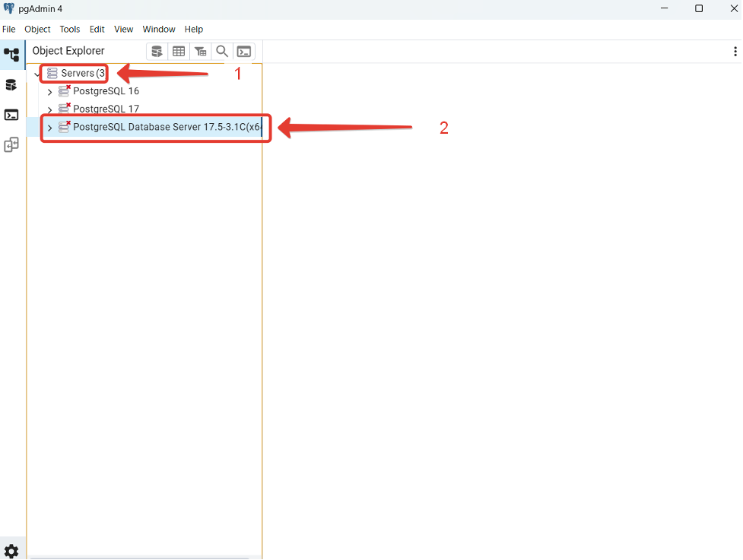Open the Query Tool workspace in left sidebar
The height and width of the screenshot is (560, 743).
pos(11,85)
